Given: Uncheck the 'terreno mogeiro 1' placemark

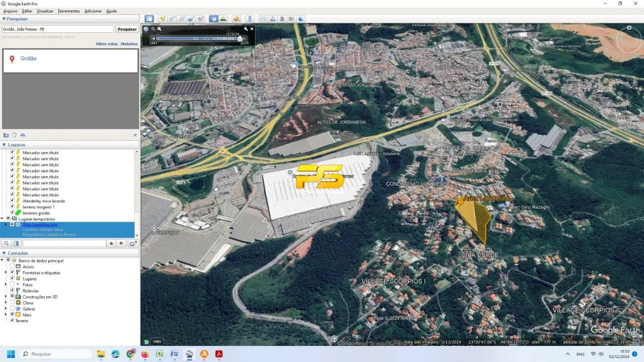Looking at the screenshot, I should pyautogui.click(x=12, y=207).
